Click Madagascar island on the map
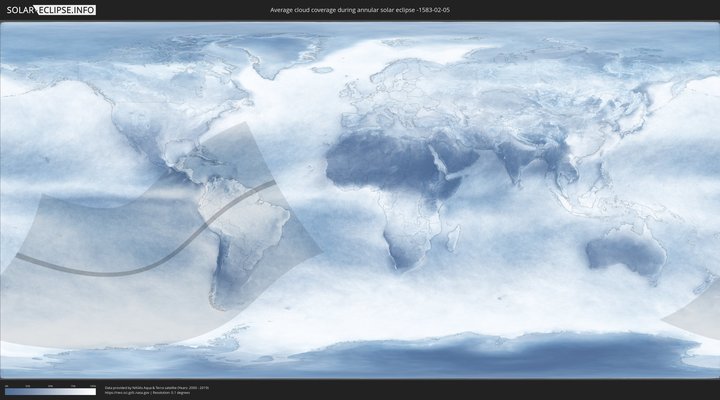The width and height of the screenshot is (720, 400). click(453, 238)
